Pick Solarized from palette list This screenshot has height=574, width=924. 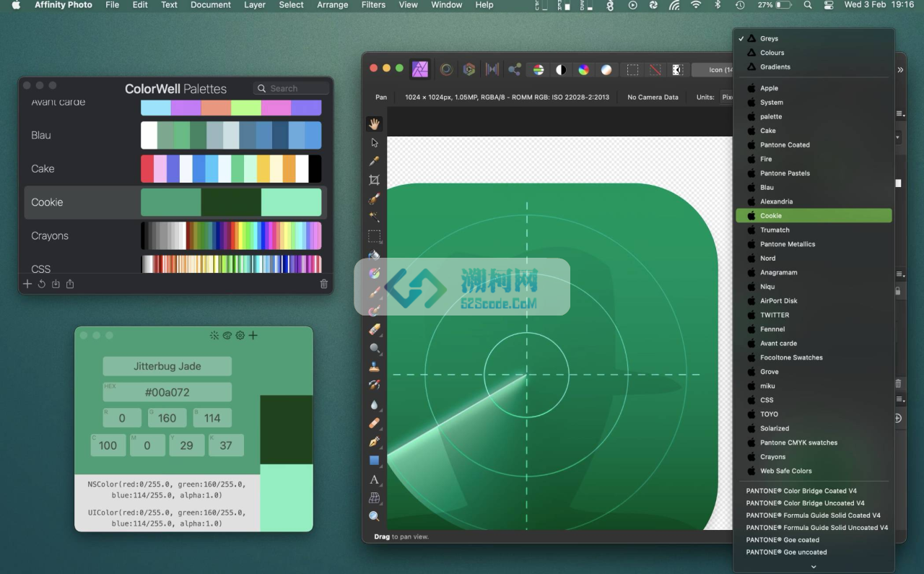[814, 428]
